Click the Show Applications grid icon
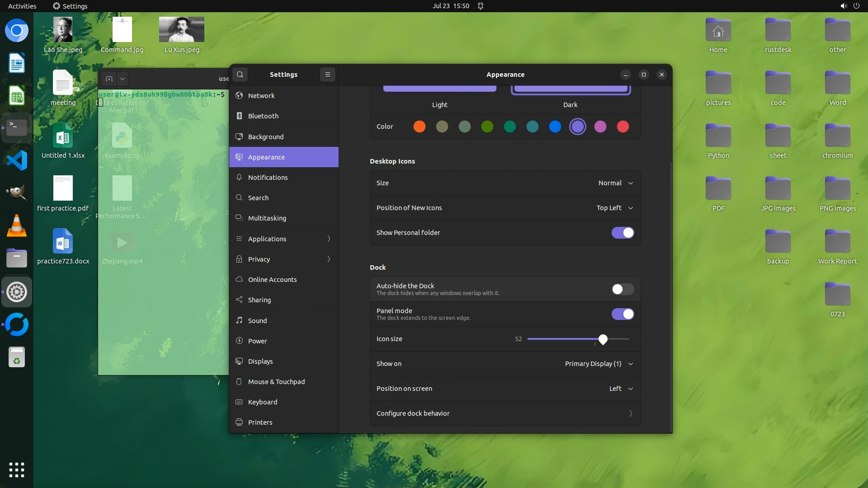Screen dimensions: 868x488 17,470
